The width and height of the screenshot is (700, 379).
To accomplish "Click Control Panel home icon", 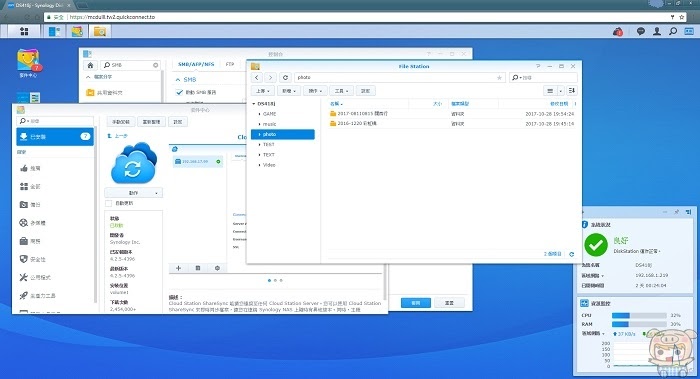I will [90, 65].
